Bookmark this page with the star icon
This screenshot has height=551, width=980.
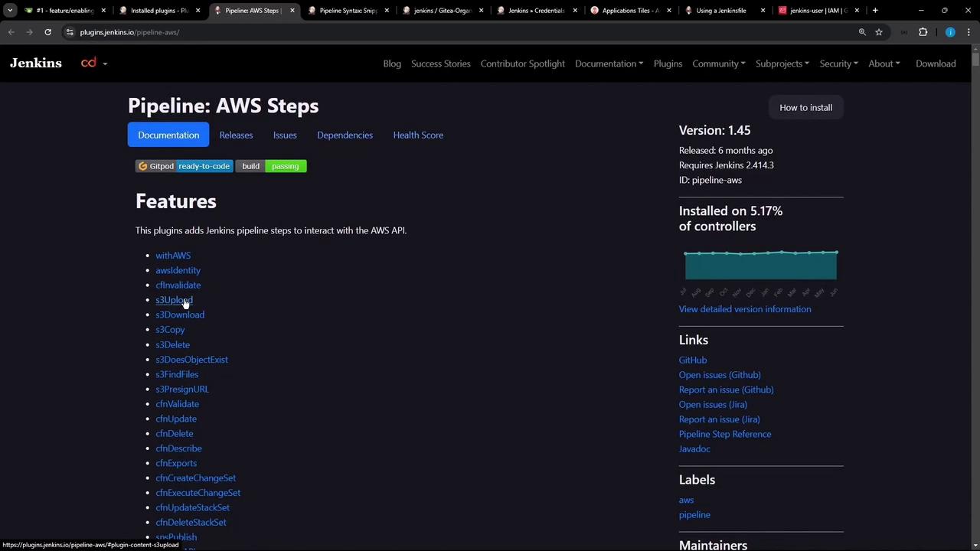(879, 32)
